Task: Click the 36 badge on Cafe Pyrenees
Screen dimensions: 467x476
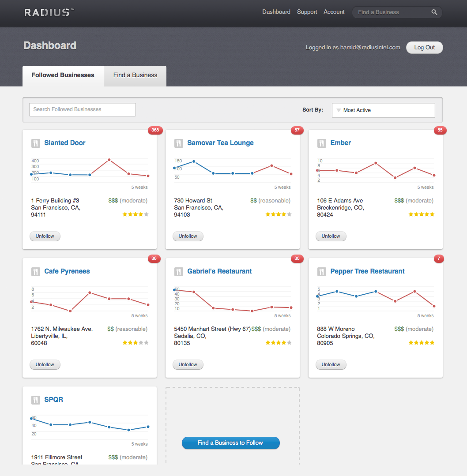Action: point(154,259)
